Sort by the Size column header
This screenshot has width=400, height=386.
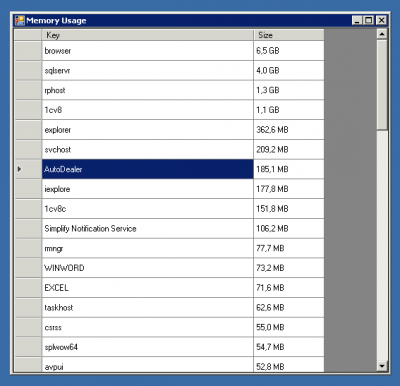289,35
